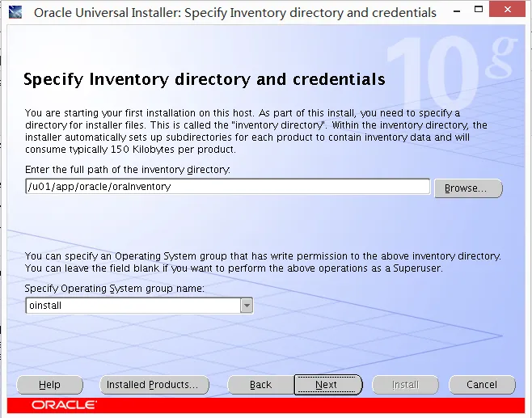Click the Oracle logo in red footer
The image size is (532, 418).
tap(64, 405)
